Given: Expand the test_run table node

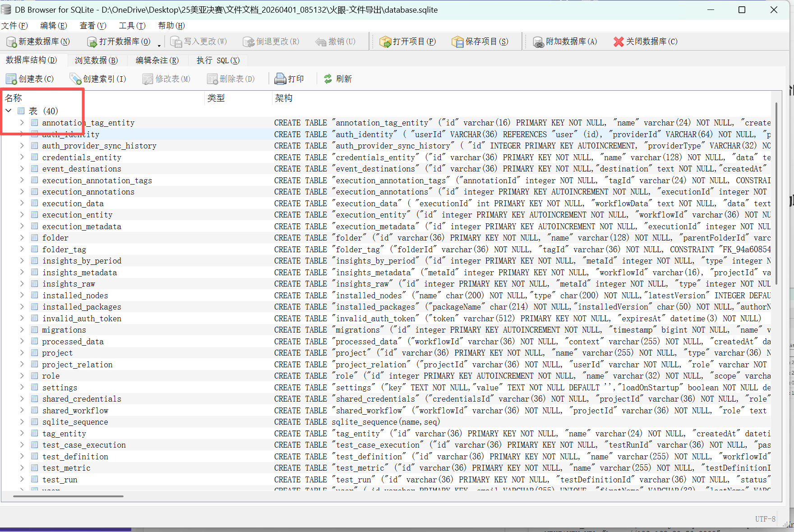Looking at the screenshot, I should click(22, 480).
